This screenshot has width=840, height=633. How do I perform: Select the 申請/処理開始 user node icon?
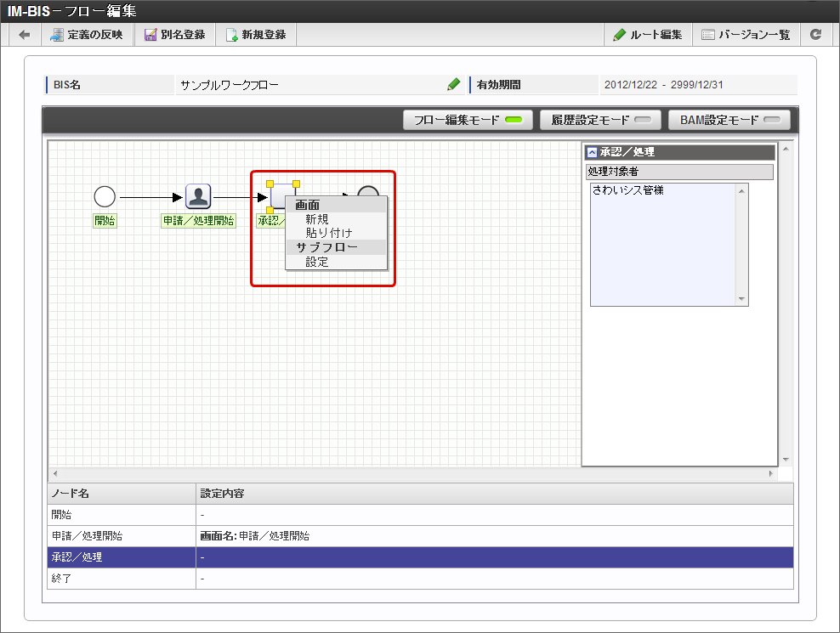tap(198, 196)
